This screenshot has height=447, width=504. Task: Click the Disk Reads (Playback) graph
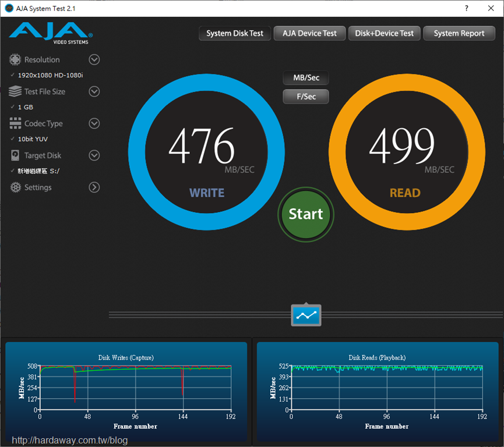coord(378,392)
